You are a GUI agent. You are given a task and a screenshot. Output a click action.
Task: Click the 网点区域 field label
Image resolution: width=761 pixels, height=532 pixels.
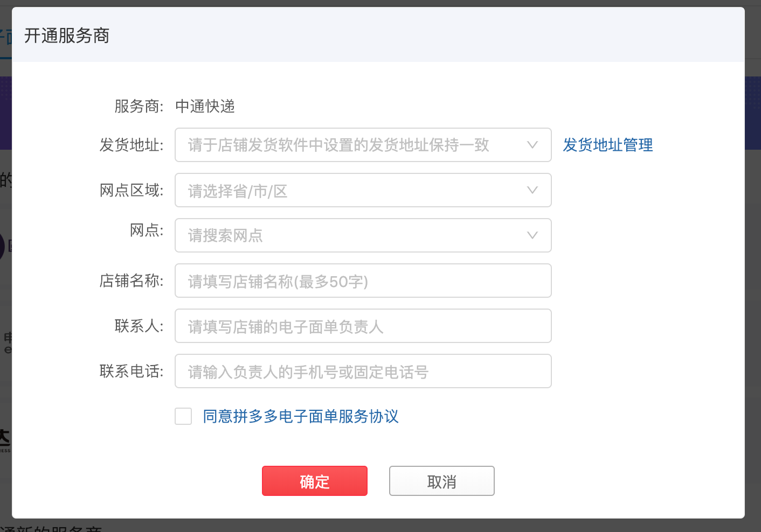coord(131,190)
